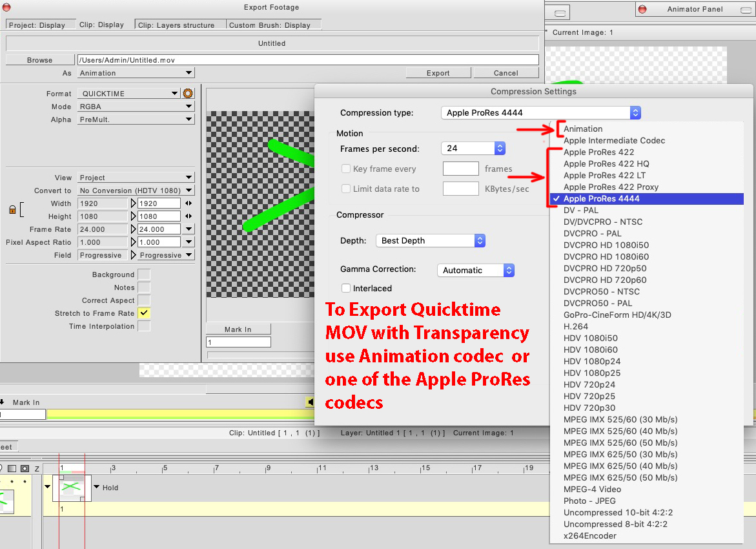Click the rounded button left of Animator Panel
The width and height of the screenshot is (756, 549).
click(560, 13)
